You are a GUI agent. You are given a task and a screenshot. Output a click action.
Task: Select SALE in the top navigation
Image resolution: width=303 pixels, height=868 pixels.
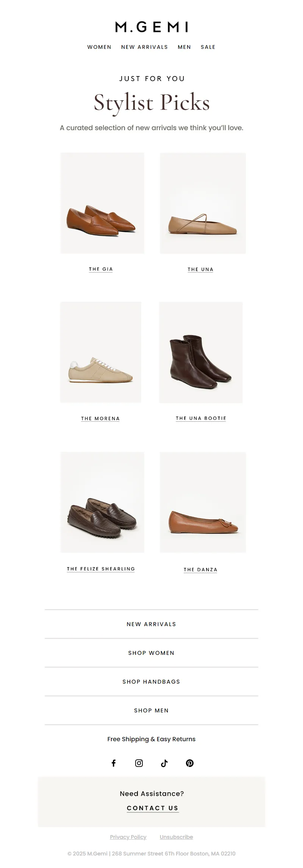click(208, 47)
